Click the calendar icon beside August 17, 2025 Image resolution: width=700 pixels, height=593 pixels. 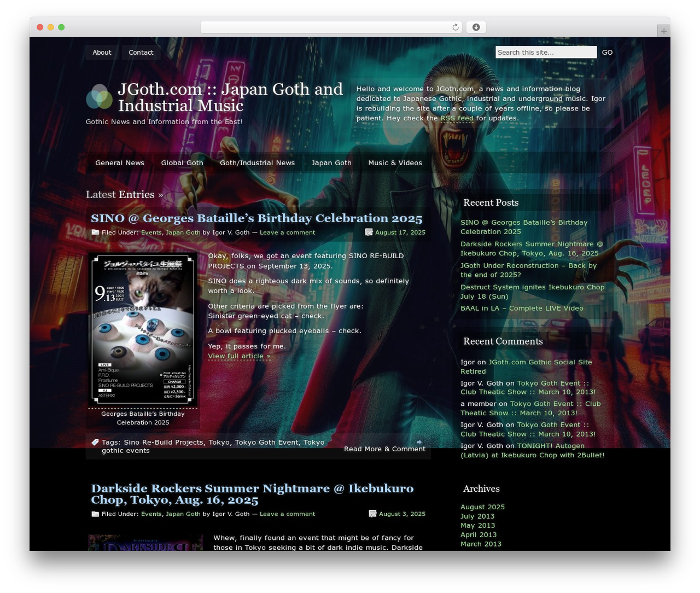pos(369,232)
